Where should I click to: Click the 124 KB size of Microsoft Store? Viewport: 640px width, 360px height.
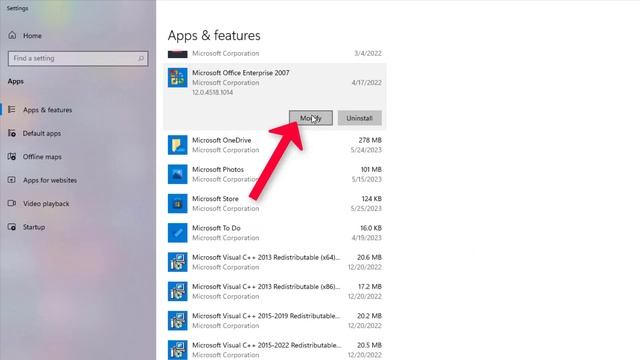371,199
